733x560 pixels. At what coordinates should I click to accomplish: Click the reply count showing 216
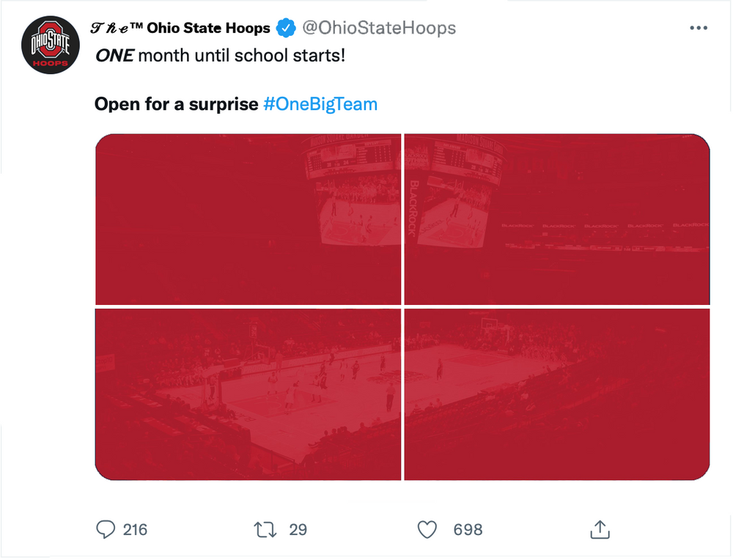[135, 529]
